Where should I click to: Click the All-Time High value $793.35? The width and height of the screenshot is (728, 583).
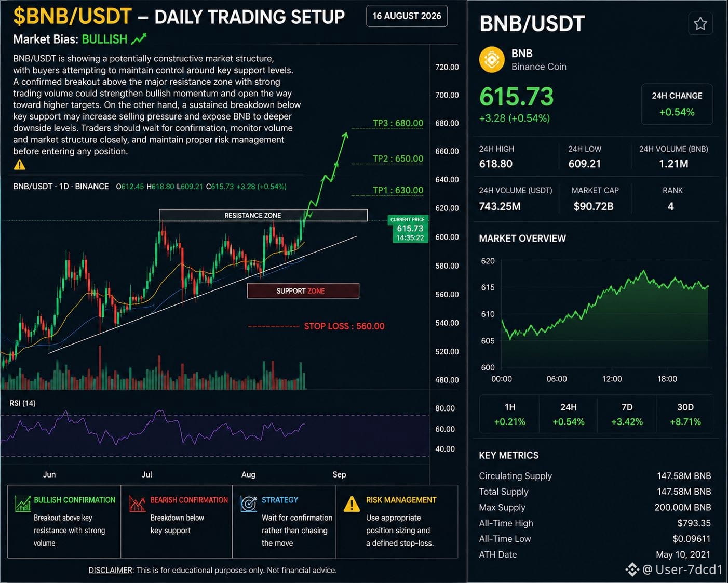[694, 523]
